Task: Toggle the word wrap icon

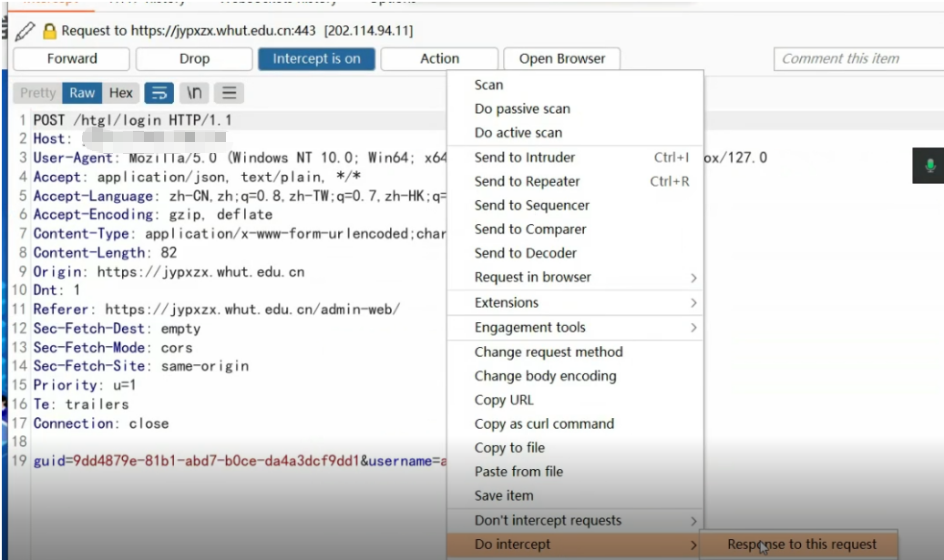Action: point(159,93)
